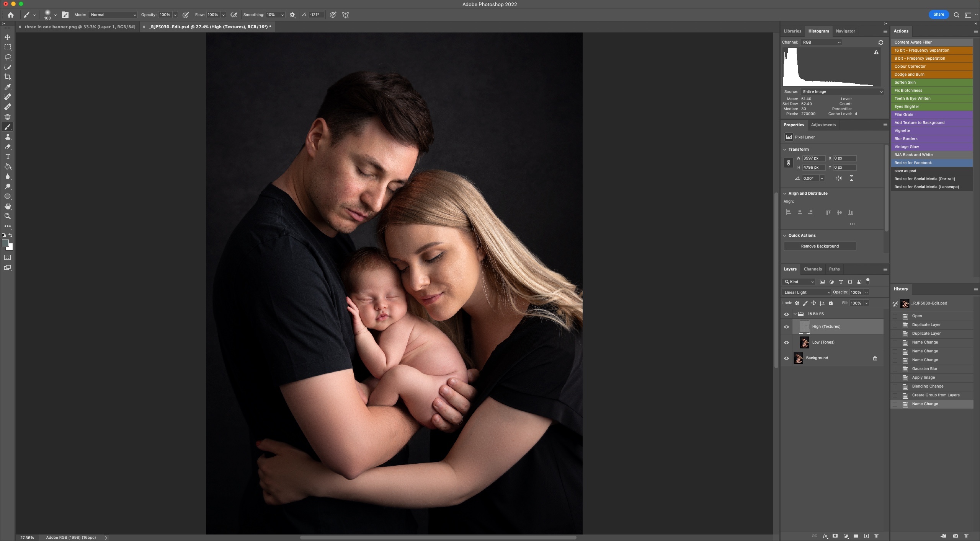The width and height of the screenshot is (980, 541).
Task: Select the Crop tool
Action: pyautogui.click(x=8, y=77)
